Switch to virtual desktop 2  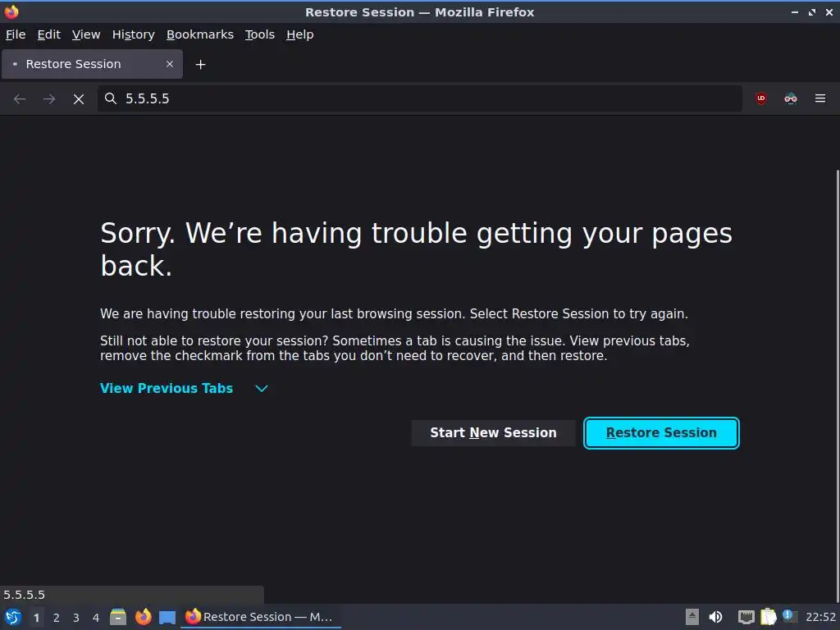(x=57, y=618)
